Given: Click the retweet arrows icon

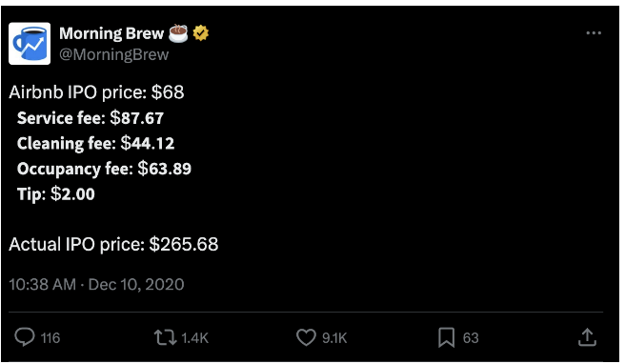Looking at the screenshot, I should 165,337.
